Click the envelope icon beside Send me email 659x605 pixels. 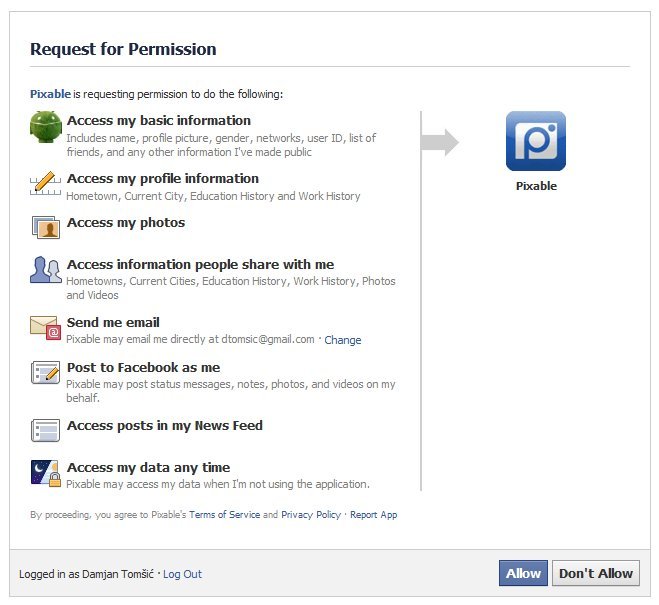coord(46,328)
